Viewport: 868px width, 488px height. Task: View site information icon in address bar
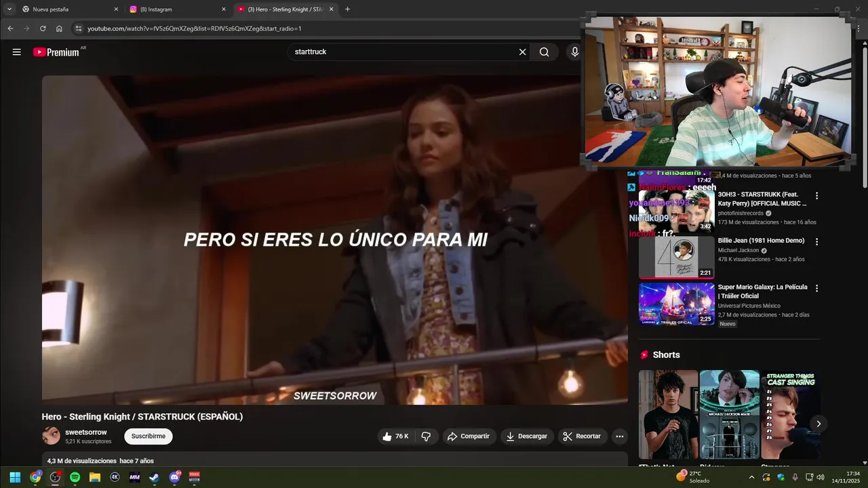[78, 28]
